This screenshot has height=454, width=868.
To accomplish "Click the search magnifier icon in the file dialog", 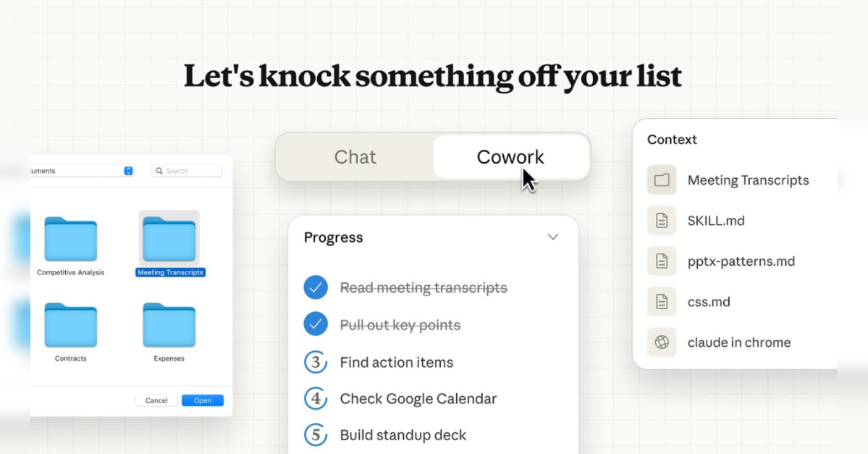I will tap(159, 170).
